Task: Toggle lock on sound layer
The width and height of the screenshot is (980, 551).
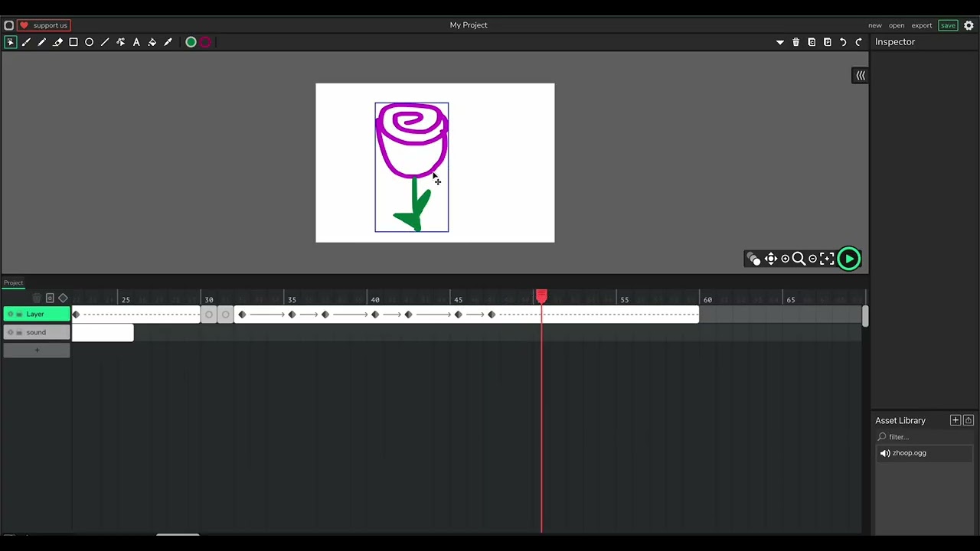Action: click(19, 332)
